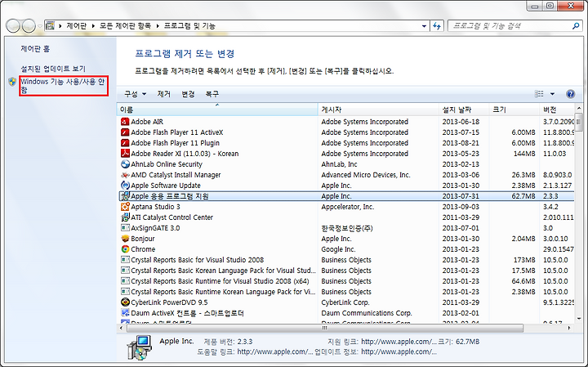The width and height of the screenshot is (588, 367).
Task: Click the AhnLab Online Security icon
Action: click(125, 164)
